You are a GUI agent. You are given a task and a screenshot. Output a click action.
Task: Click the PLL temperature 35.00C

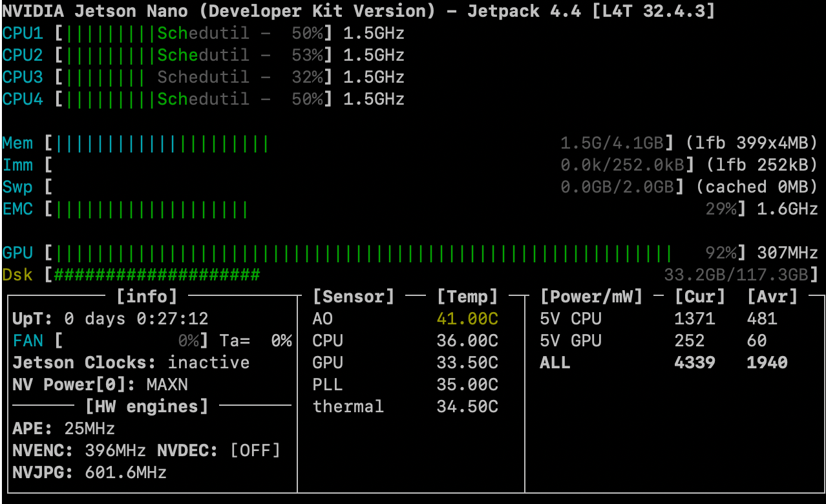[x=467, y=384]
